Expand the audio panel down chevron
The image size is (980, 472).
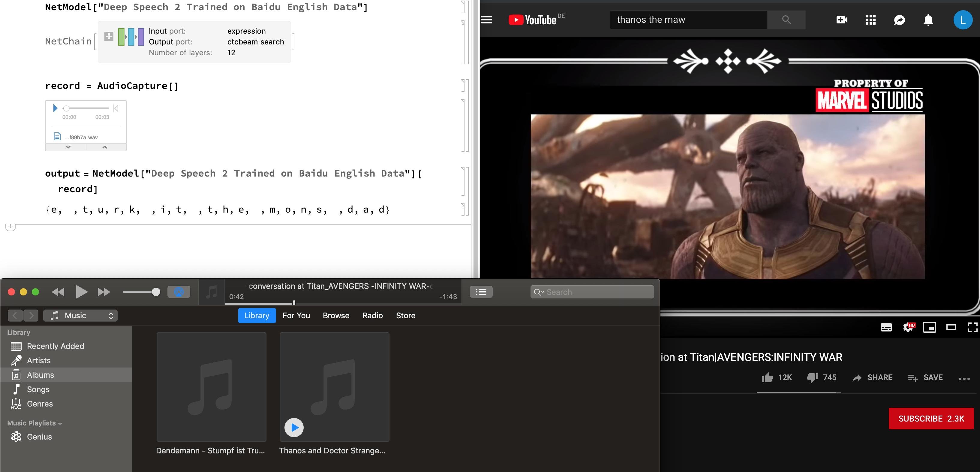[x=68, y=147]
